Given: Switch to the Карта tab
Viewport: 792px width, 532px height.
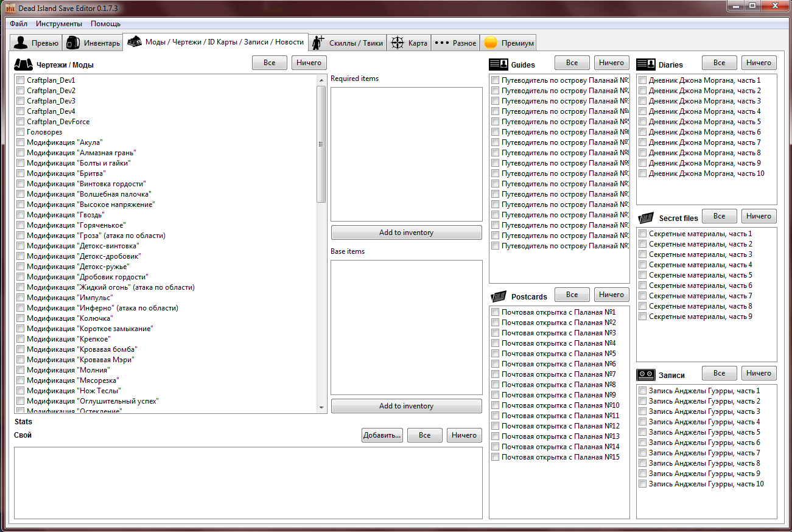Looking at the screenshot, I should click(409, 43).
